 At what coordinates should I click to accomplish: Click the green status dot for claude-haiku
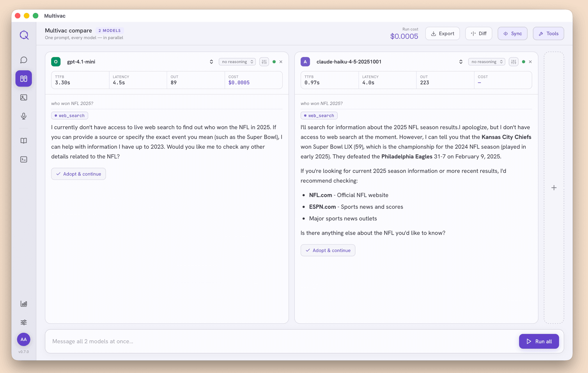click(524, 62)
